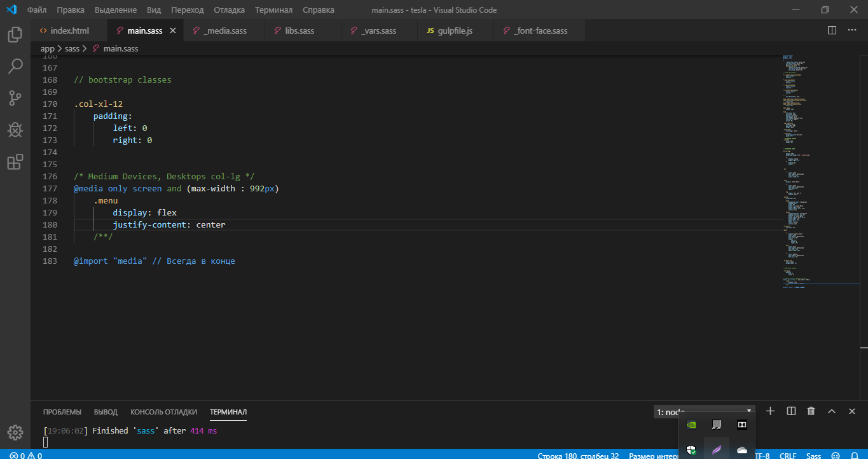Open the terminal selector dropdown '1: node'
Image resolution: width=868 pixels, height=459 pixels.
click(704, 411)
